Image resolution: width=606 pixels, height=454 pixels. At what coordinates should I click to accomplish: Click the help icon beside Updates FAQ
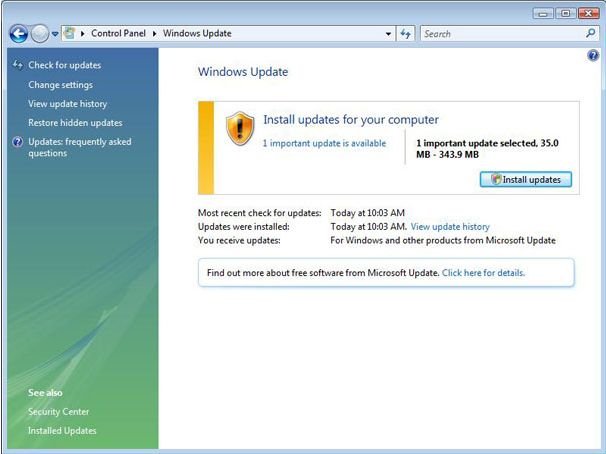[x=17, y=142]
